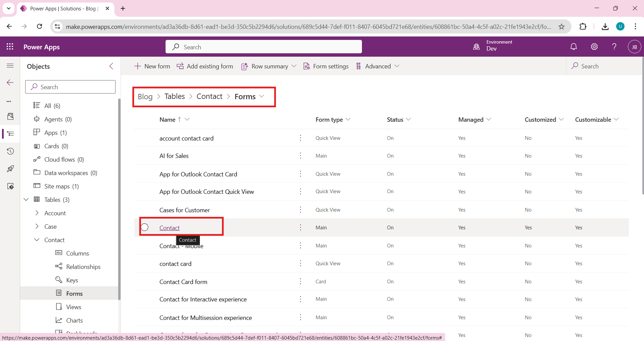644x341 pixels.
Task: Bookmark this page with star icon
Action: click(x=561, y=27)
